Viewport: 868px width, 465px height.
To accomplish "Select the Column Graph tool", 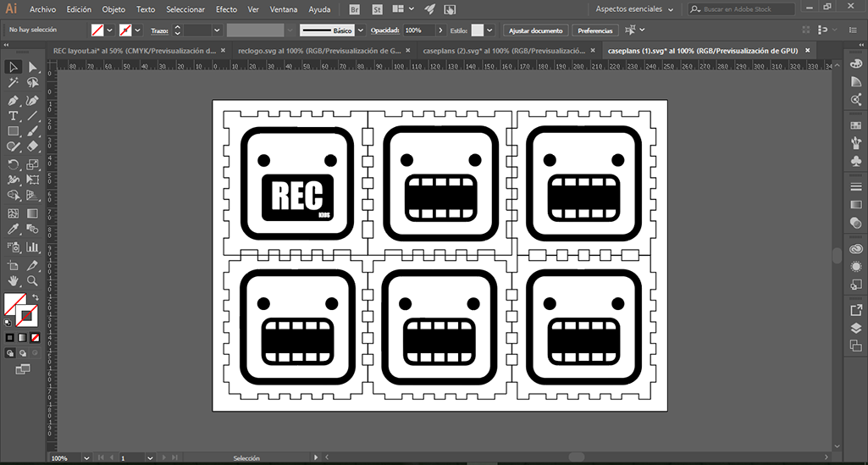I will coord(33,246).
